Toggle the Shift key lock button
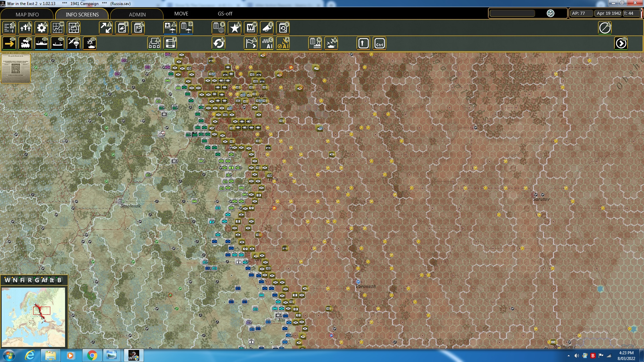Image resolution: width=644 pixels, height=362 pixels. pos(363,44)
